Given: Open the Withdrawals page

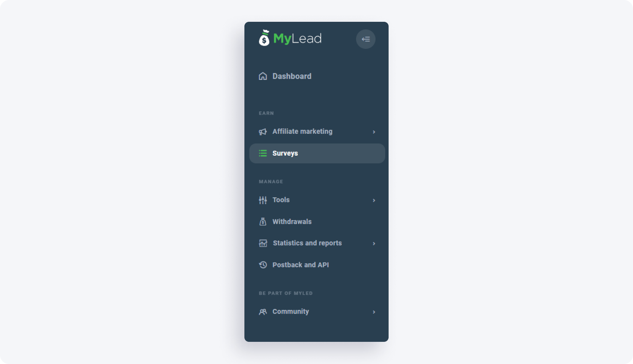Looking at the screenshot, I should 317,222.
